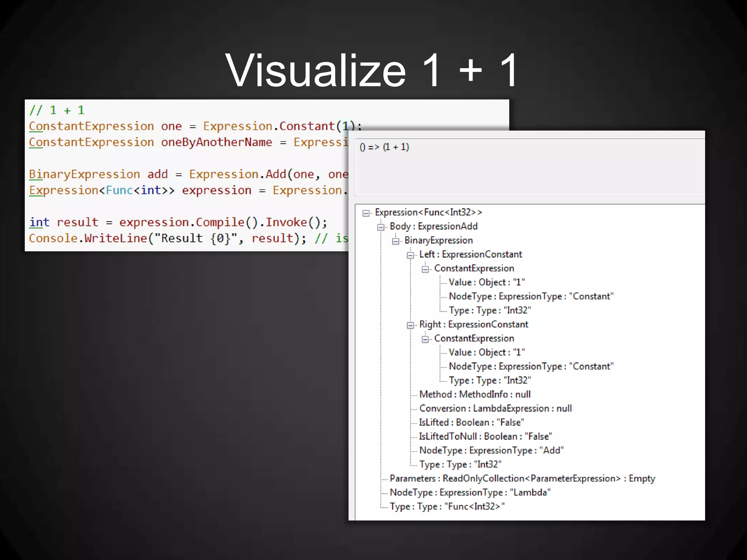Select NodeType "Constant" row under Left
The height and width of the screenshot is (560, 747).
click(531, 296)
